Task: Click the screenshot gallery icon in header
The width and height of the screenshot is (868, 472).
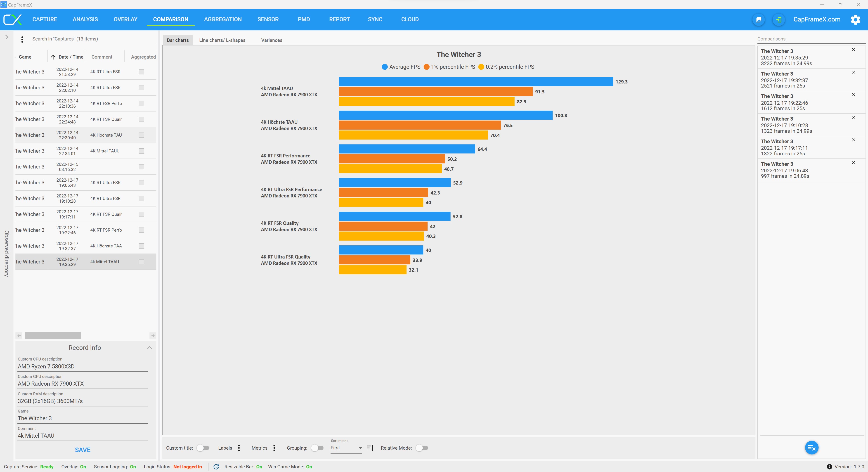Action: coord(759,19)
